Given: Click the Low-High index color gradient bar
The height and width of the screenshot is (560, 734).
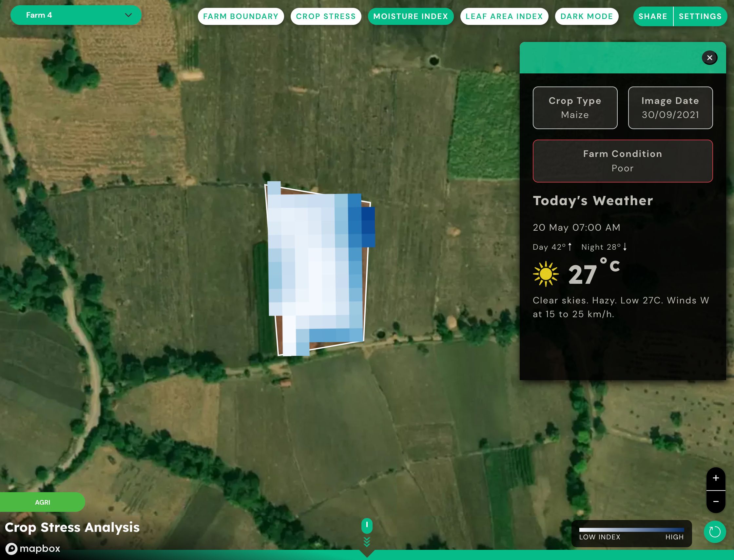Looking at the screenshot, I should click(x=631, y=530).
